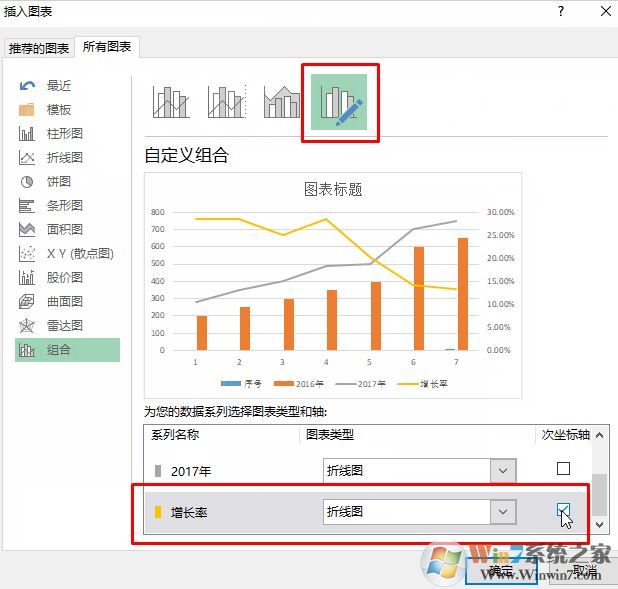Choose the column-line on secondary axis icon
Viewport: 618px width, 589px height.
(x=226, y=102)
